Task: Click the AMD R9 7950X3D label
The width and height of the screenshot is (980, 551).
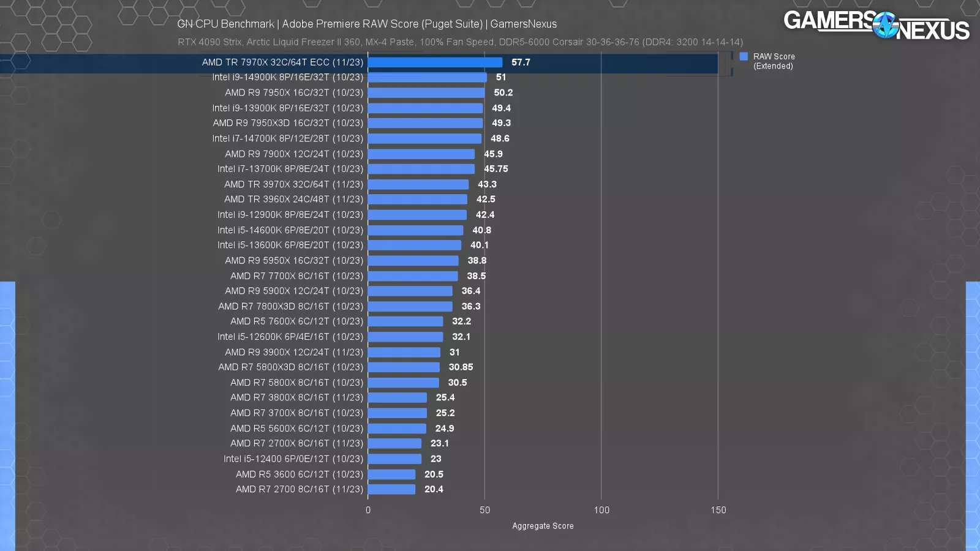Action: tap(288, 122)
